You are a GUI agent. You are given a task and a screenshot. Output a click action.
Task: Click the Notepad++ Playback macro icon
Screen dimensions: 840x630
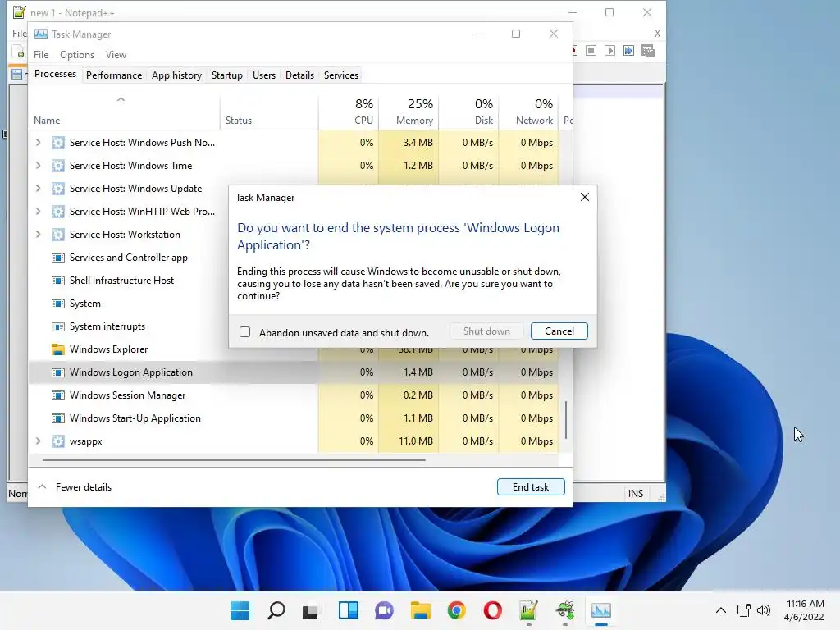click(x=609, y=51)
